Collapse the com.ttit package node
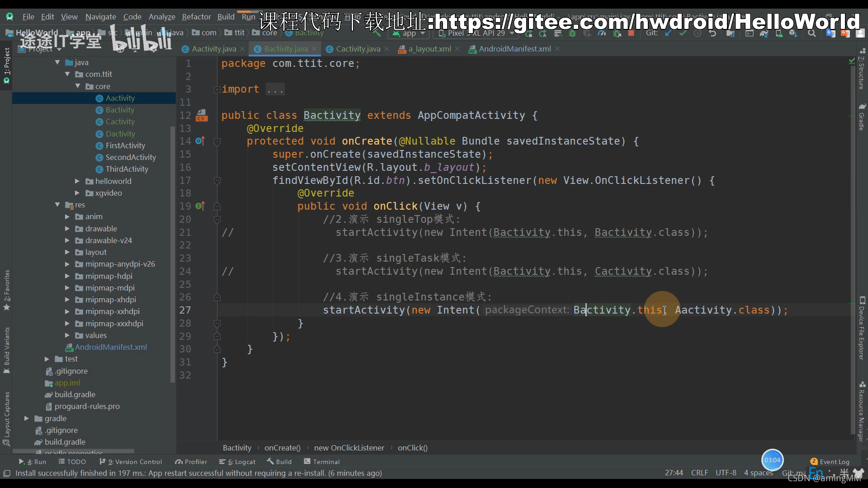This screenshot has height=488, width=868. 67,74
